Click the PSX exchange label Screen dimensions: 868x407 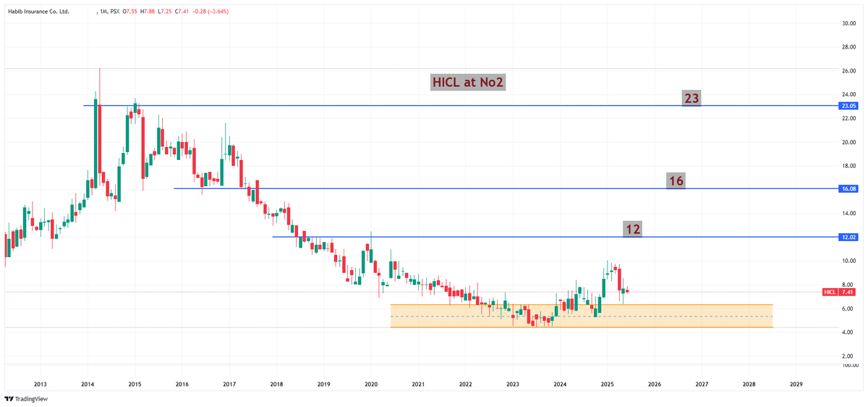coord(114,12)
